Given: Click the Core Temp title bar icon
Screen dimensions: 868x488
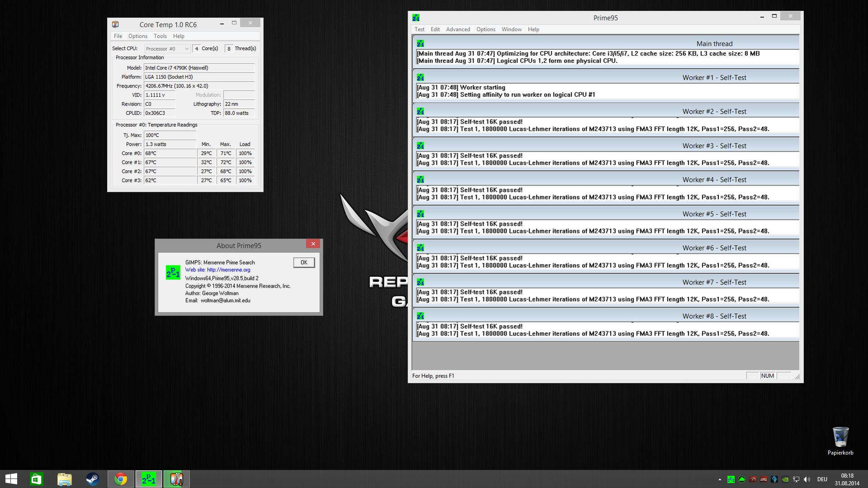Looking at the screenshot, I should coord(115,24).
